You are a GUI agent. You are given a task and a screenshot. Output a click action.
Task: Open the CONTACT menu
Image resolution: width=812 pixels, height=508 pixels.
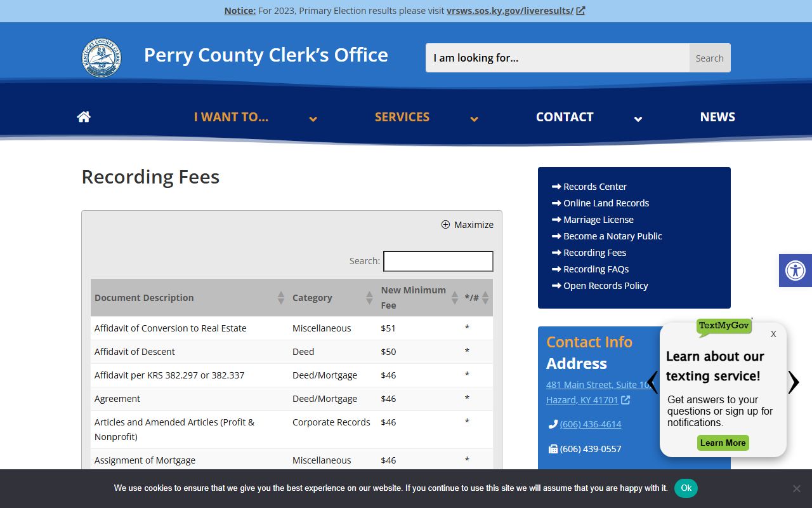(x=565, y=117)
